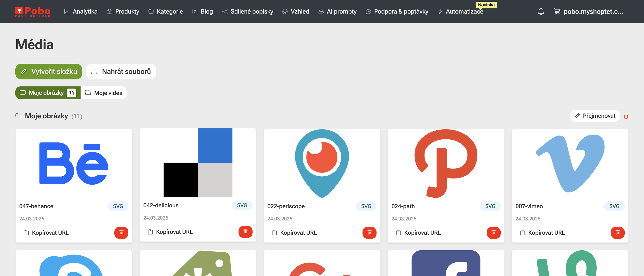Click the 007-vimeo file name
The width and height of the screenshot is (644, 276).
529,206
